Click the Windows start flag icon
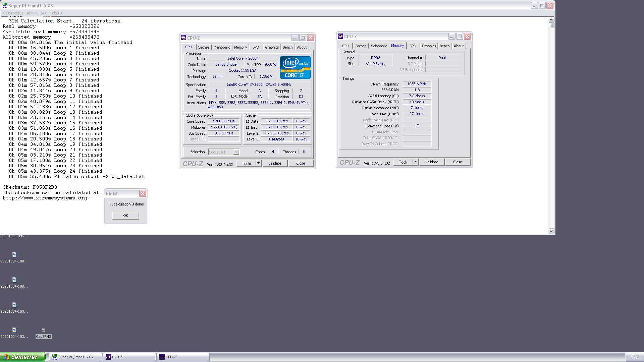The height and width of the screenshot is (362, 644). (x=6, y=357)
